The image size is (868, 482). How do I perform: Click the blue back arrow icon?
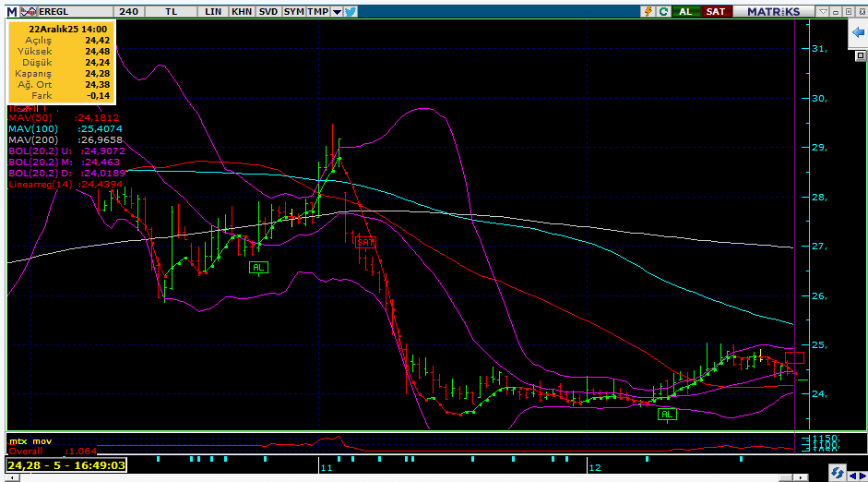coord(857,32)
